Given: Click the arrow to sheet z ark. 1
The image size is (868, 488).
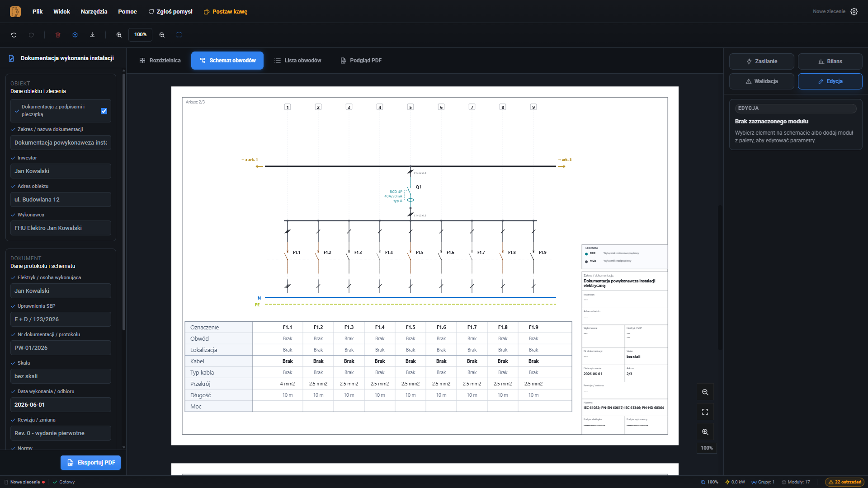Looking at the screenshot, I should [259, 167].
